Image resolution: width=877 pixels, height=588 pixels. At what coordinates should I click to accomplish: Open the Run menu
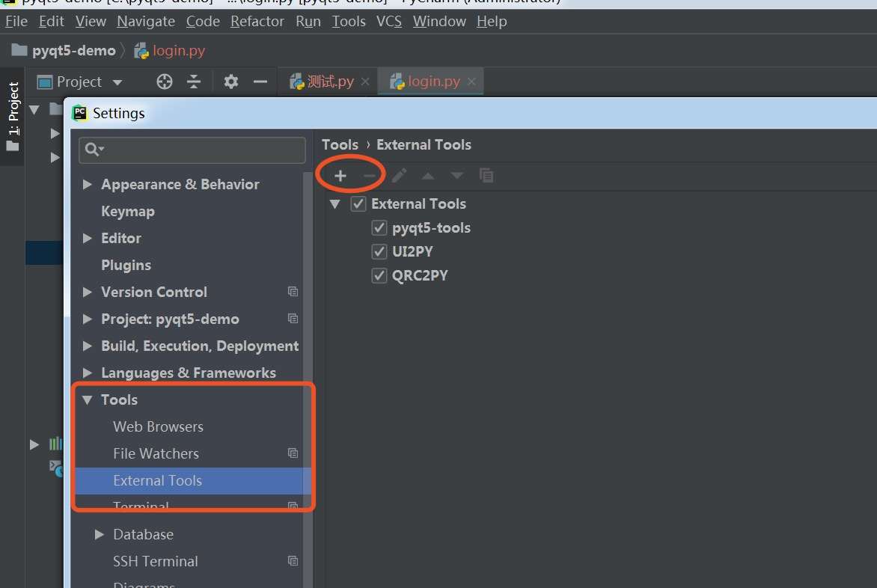[x=308, y=21]
